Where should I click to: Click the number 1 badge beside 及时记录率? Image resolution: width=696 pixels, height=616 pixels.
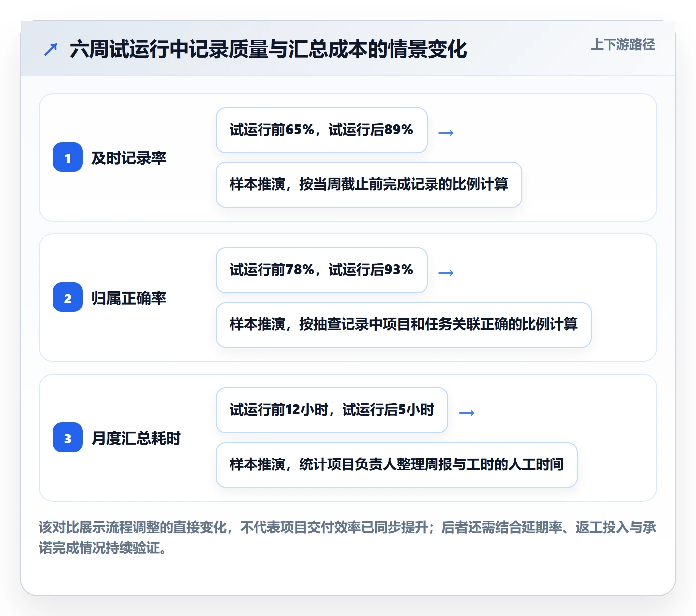(68, 157)
